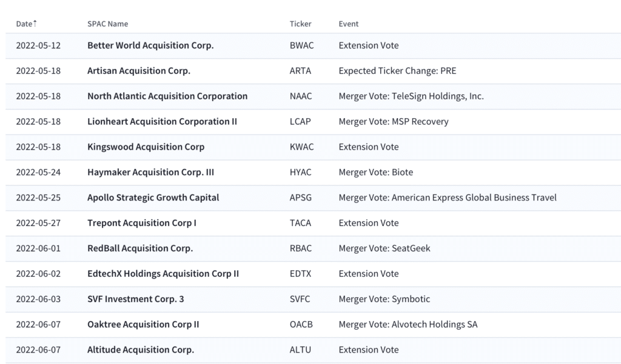Select the APSG ticker cell

pos(301,197)
